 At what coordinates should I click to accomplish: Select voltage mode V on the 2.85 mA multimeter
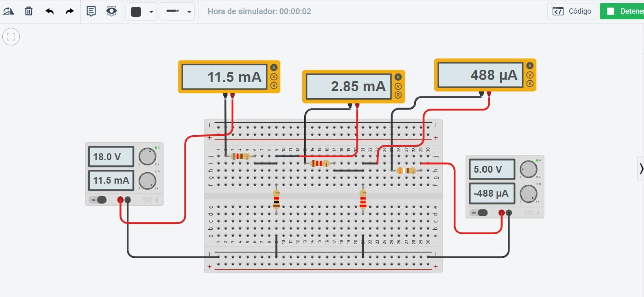point(398,86)
